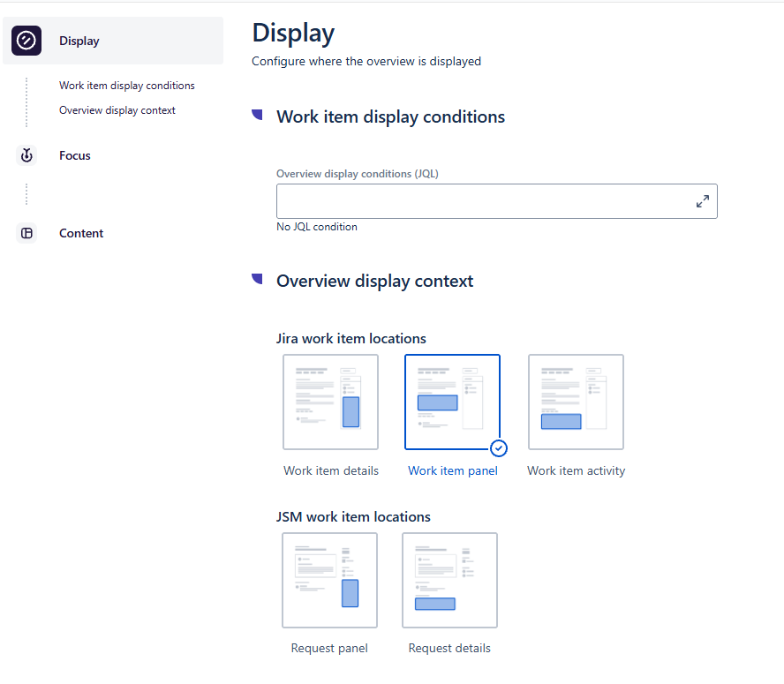The image size is (784, 684).
Task: Click the "Work item activity" caption text
Action: tap(576, 470)
